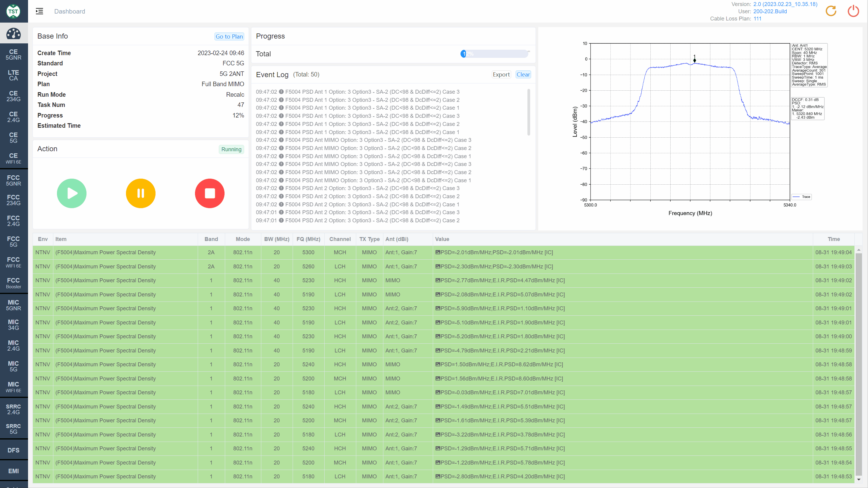Image resolution: width=868 pixels, height=488 pixels.
Task: Open FCC 2.4G sidebar section
Action: coord(14,221)
